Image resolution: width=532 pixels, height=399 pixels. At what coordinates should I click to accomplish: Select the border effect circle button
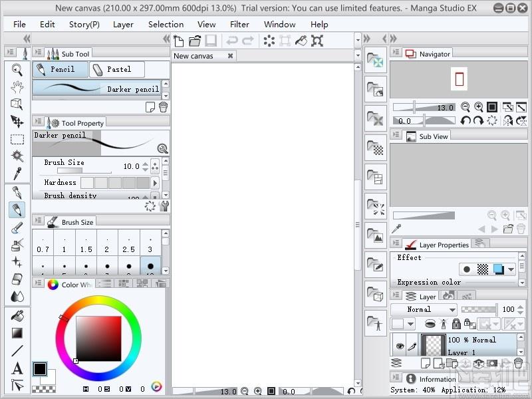(x=467, y=269)
